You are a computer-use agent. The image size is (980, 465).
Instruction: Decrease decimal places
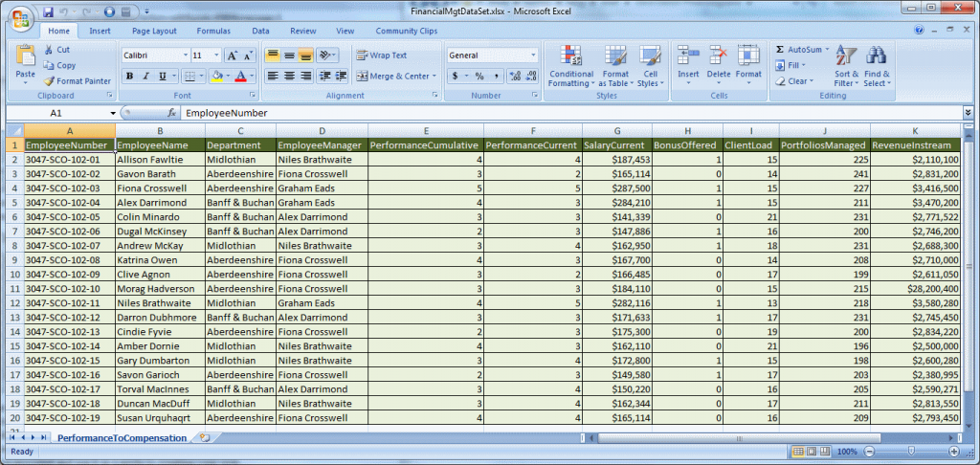tap(530, 77)
